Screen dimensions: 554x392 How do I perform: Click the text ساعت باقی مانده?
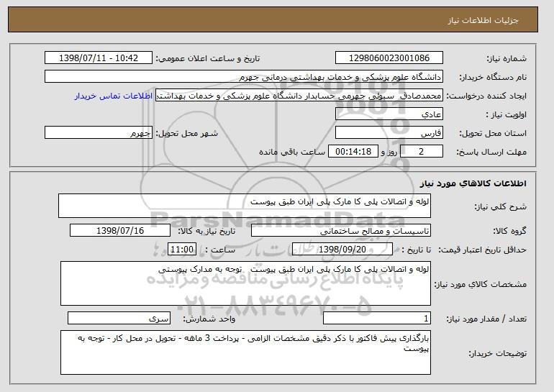pyautogui.click(x=292, y=152)
